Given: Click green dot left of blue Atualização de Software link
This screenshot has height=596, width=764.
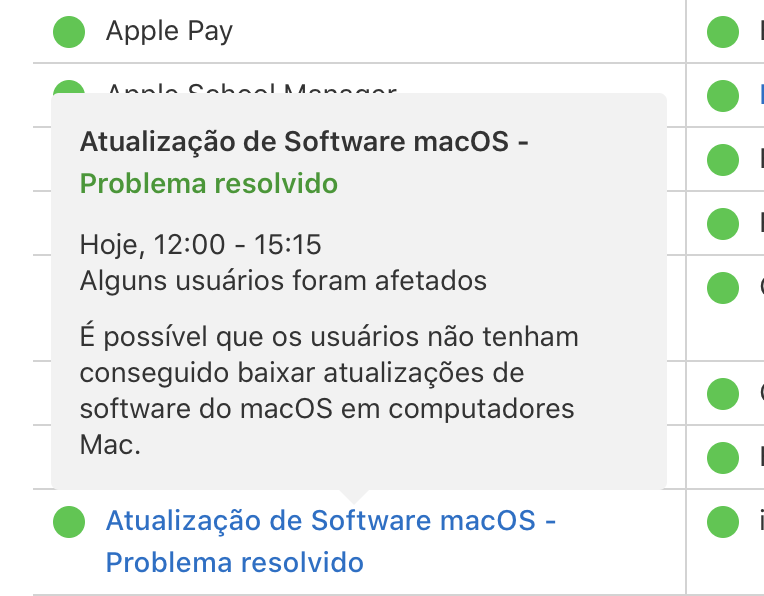Looking at the screenshot, I should pos(68,521).
